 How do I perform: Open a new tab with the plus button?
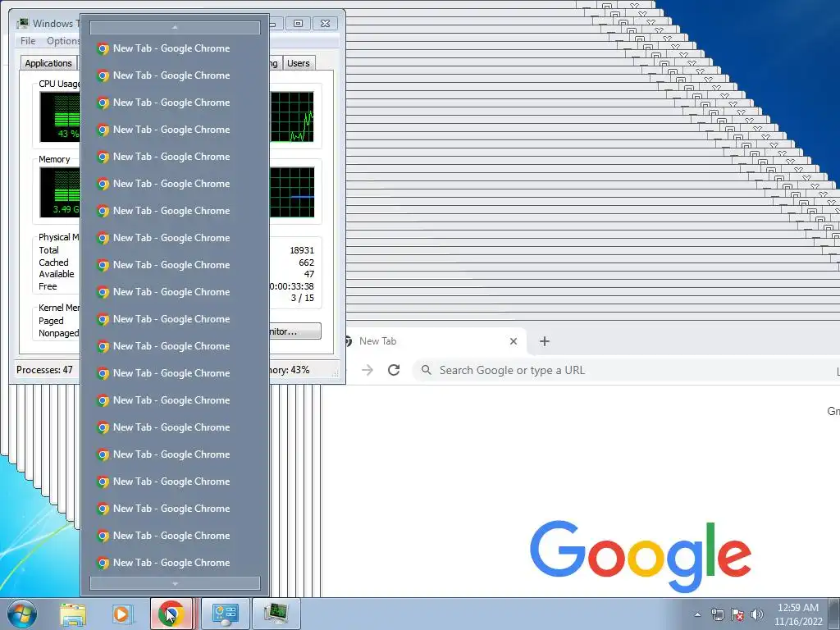point(545,341)
